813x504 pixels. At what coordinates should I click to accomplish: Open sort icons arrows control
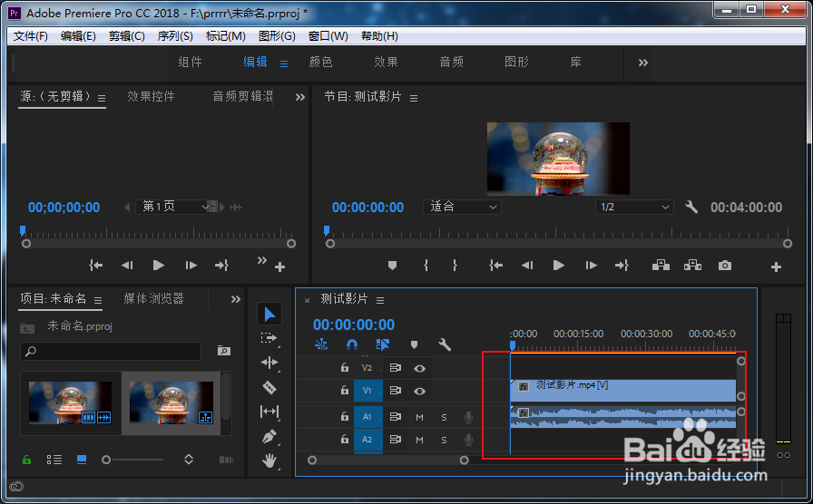click(x=189, y=460)
